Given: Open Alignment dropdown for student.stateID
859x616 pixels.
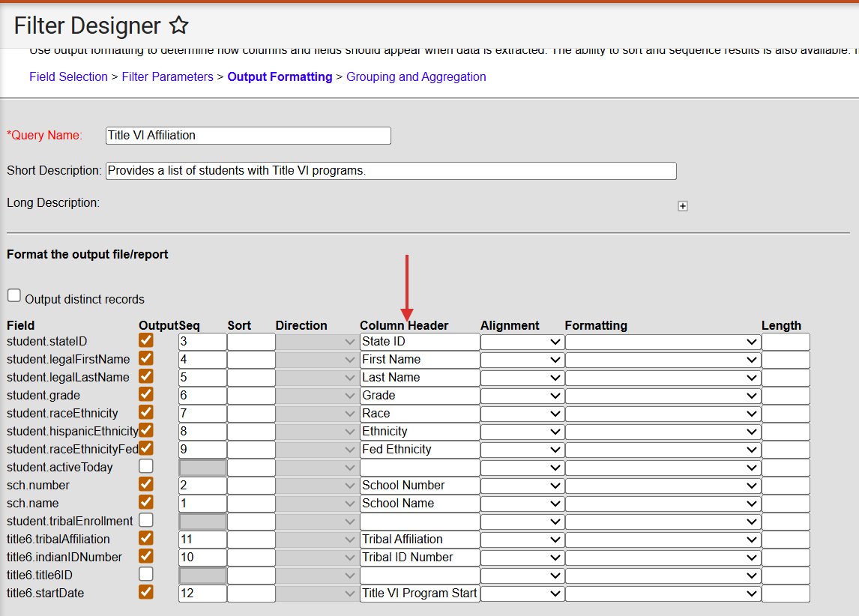Looking at the screenshot, I should point(522,342).
